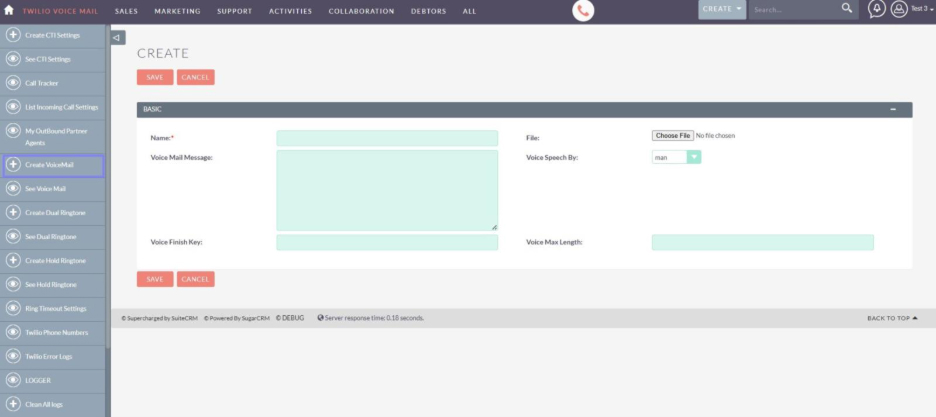Click the search magnifier icon
The width and height of the screenshot is (936, 417).
click(847, 9)
